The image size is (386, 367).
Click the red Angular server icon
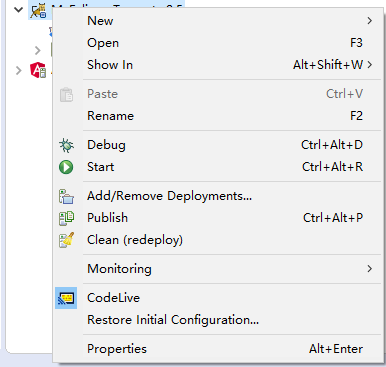pos(38,70)
